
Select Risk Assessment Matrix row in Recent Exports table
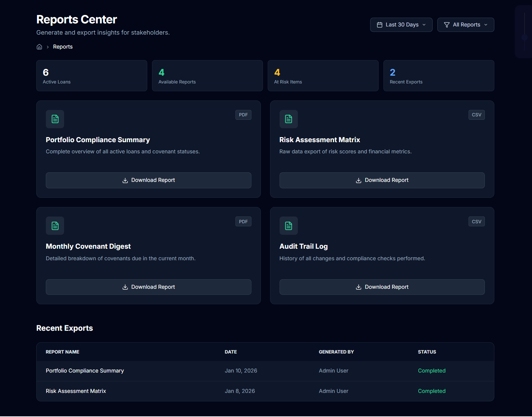tap(265, 391)
